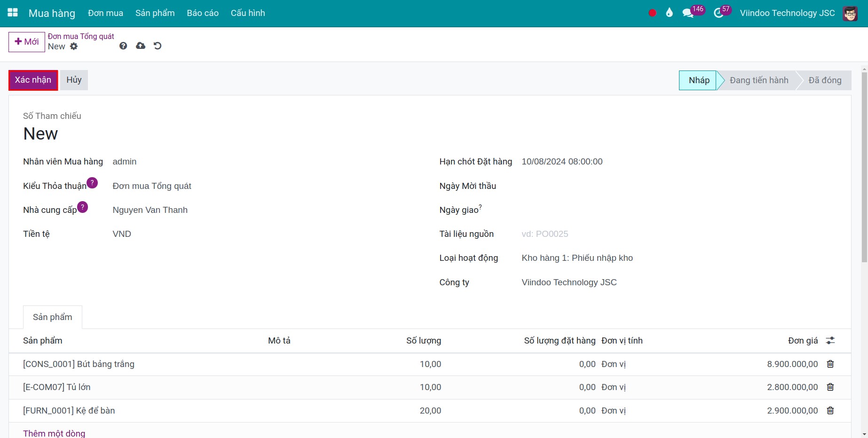Delete the Tủ lớn line
The height and width of the screenshot is (438, 868).
pyautogui.click(x=830, y=387)
